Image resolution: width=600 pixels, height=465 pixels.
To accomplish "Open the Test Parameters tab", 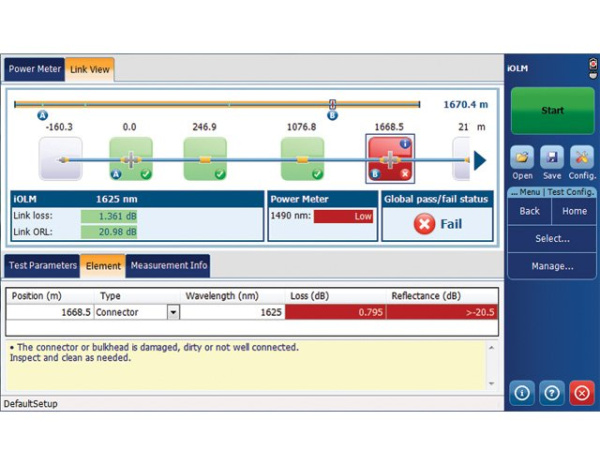I will tap(42, 266).
